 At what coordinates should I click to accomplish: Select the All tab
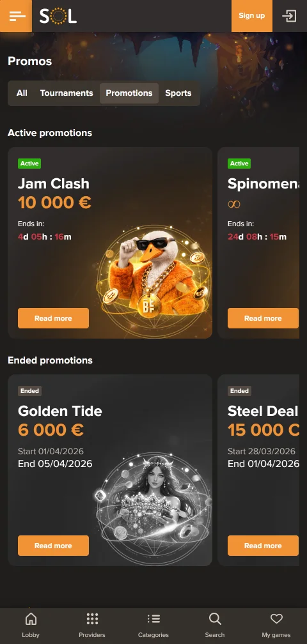22,93
